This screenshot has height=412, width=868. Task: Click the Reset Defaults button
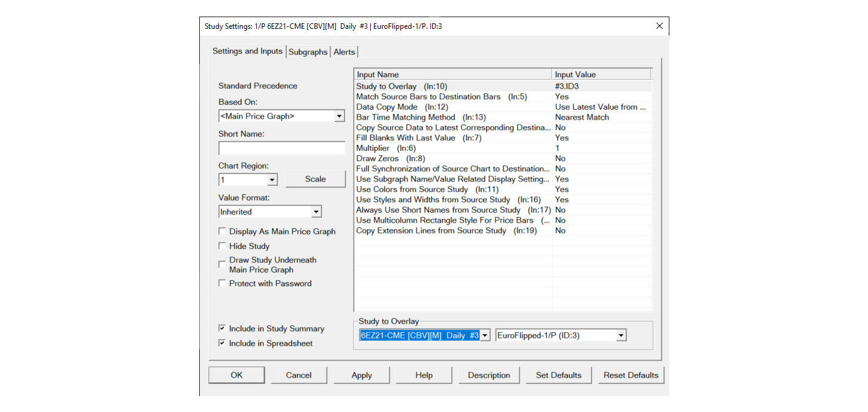pos(630,375)
